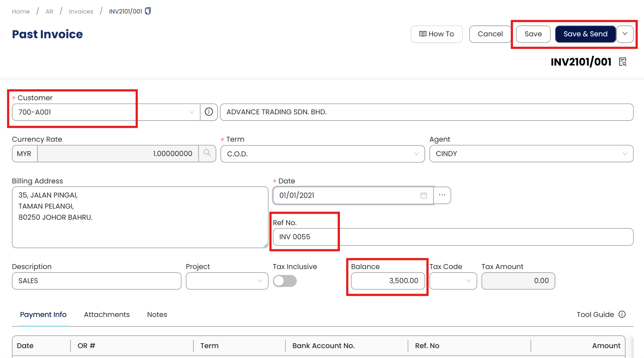Click the currency rate search magnifier icon
Image resolution: width=644 pixels, height=358 pixels.
click(x=207, y=153)
